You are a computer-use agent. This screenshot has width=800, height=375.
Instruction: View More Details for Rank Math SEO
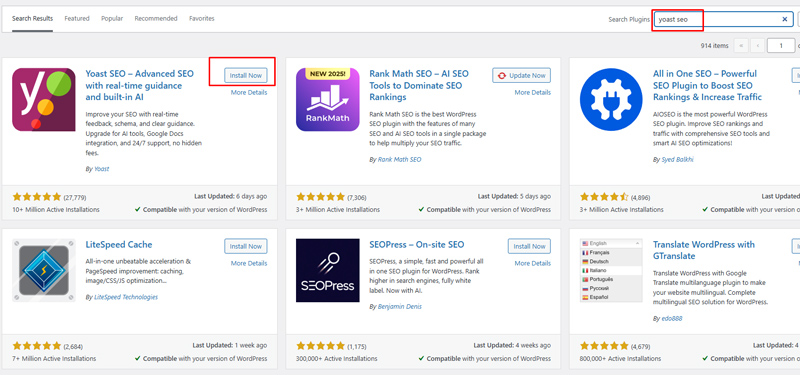tap(533, 93)
